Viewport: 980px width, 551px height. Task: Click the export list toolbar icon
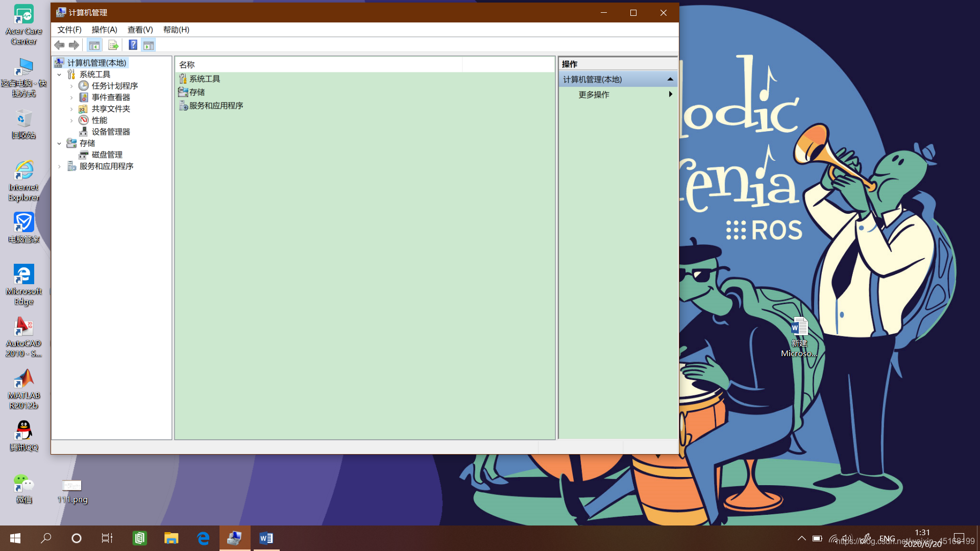tap(113, 45)
